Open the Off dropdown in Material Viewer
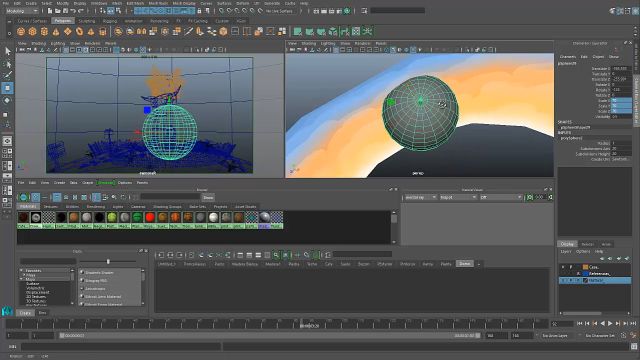This screenshot has height=360, width=640. (501, 197)
